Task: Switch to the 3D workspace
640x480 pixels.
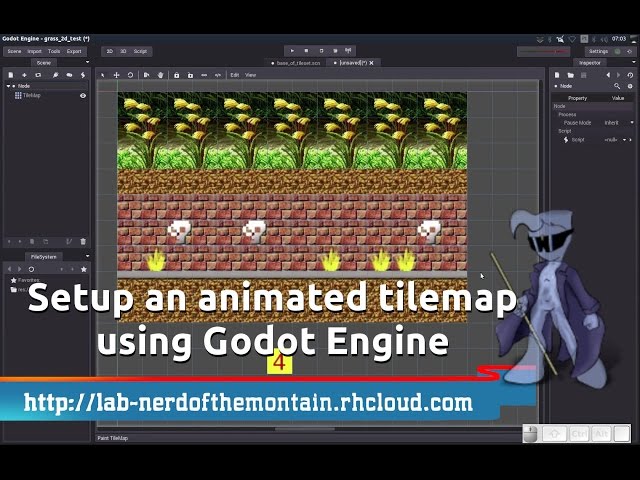Action: click(x=123, y=51)
